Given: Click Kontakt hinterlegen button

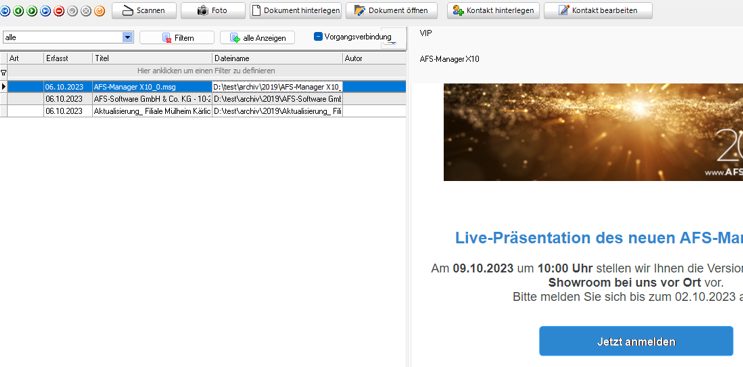Looking at the screenshot, I should tap(493, 10).
